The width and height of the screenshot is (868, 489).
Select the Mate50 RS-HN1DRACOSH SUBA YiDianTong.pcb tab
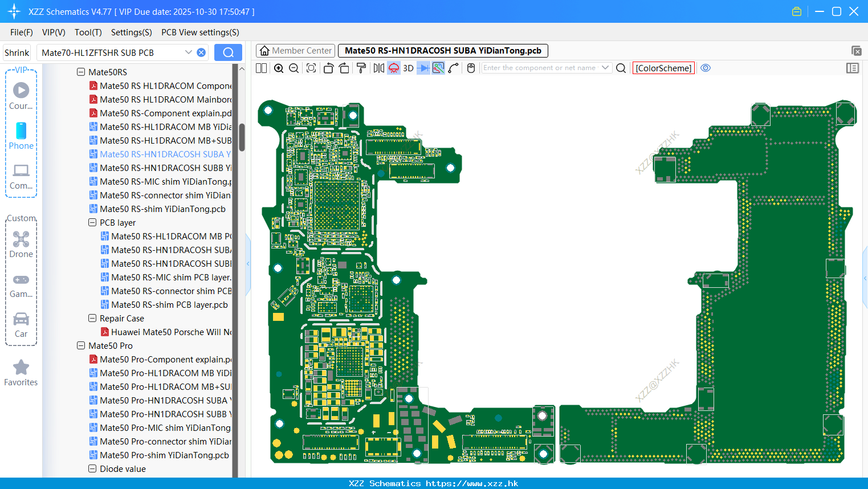443,51
